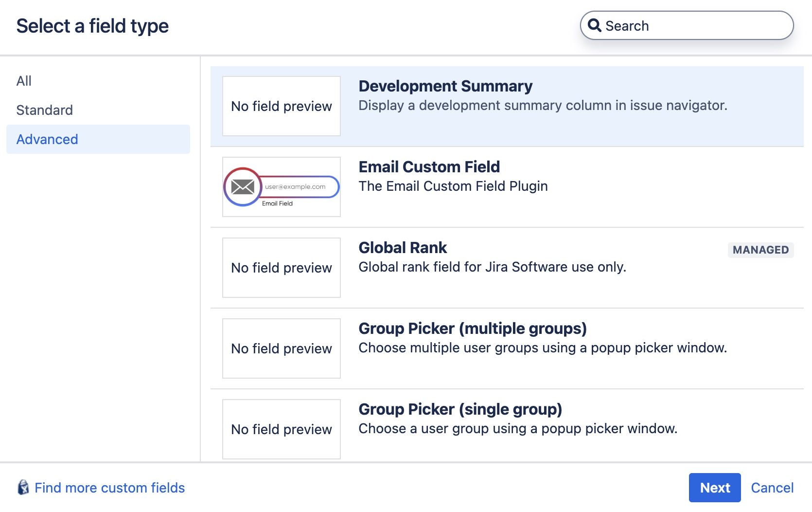
Task: Open Find more custom fields link
Action: 110,488
